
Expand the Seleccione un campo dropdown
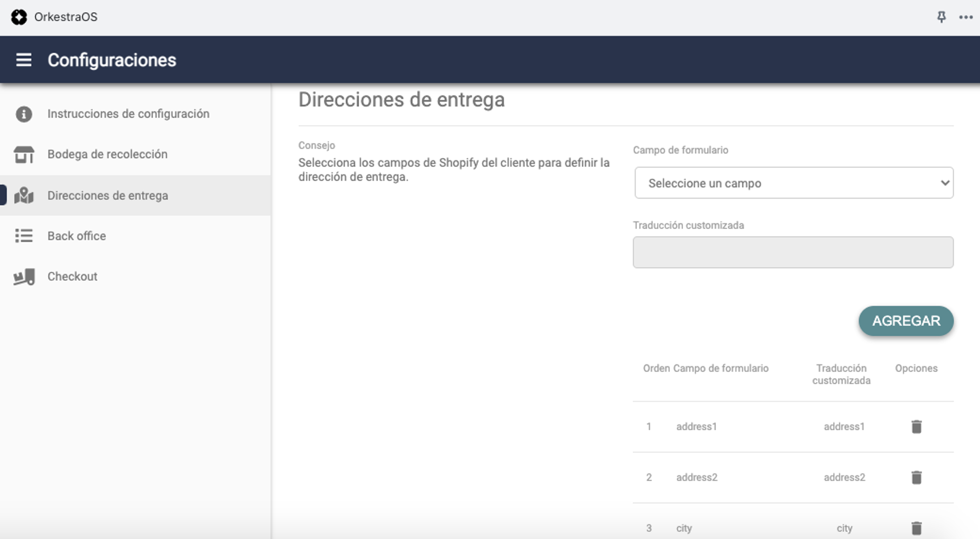[794, 183]
